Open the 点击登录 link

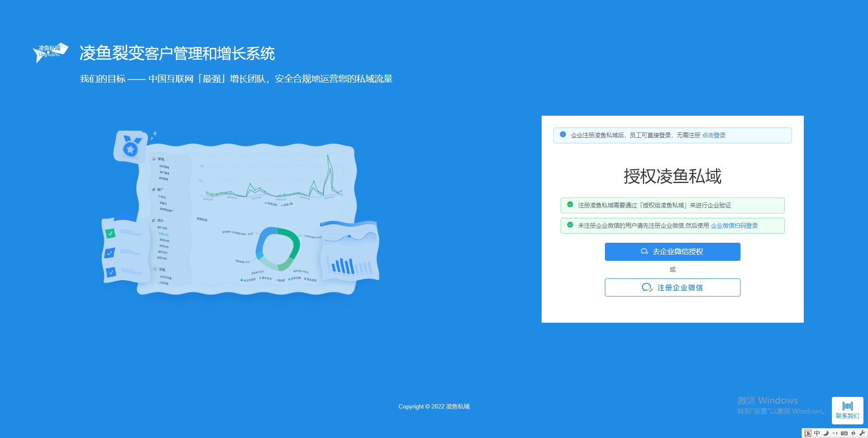tap(713, 135)
